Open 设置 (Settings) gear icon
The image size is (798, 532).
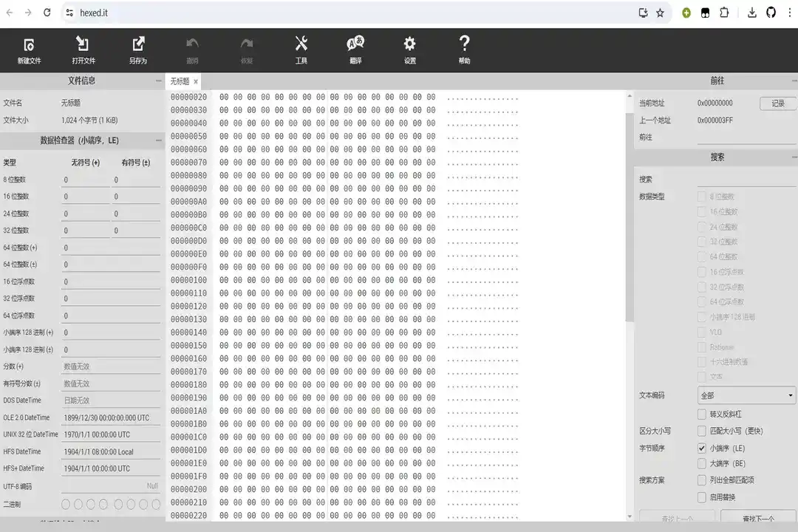point(410,50)
